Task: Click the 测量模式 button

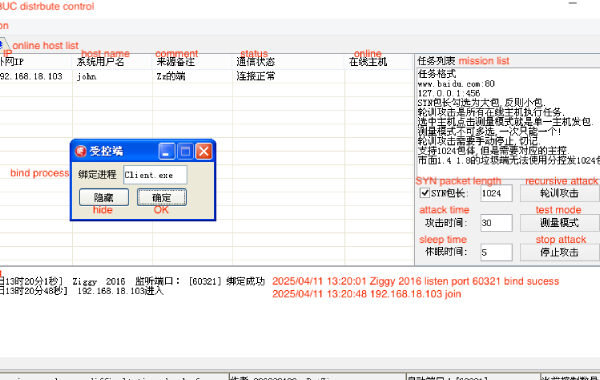Action: 560,223
